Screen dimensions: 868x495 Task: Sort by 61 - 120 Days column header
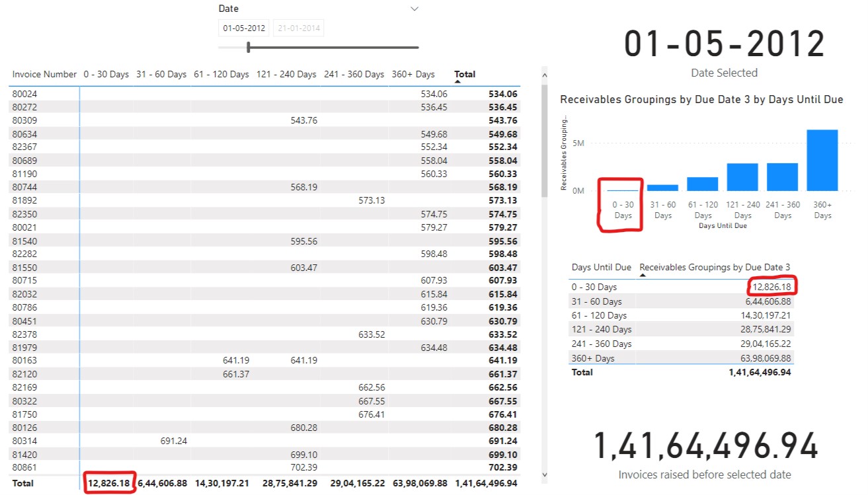221,74
